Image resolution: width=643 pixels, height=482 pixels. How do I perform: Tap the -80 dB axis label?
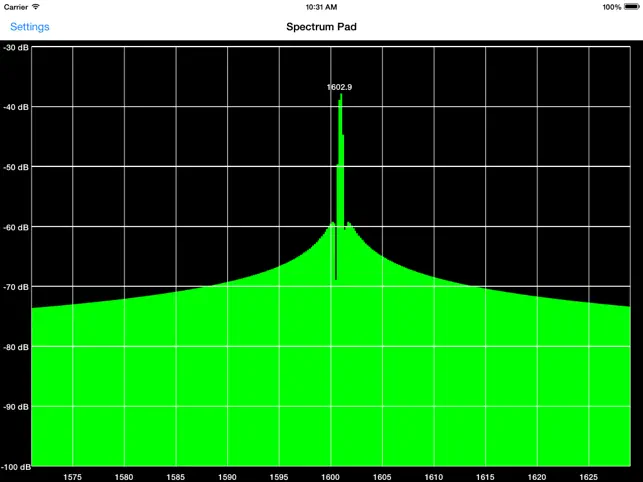16,347
